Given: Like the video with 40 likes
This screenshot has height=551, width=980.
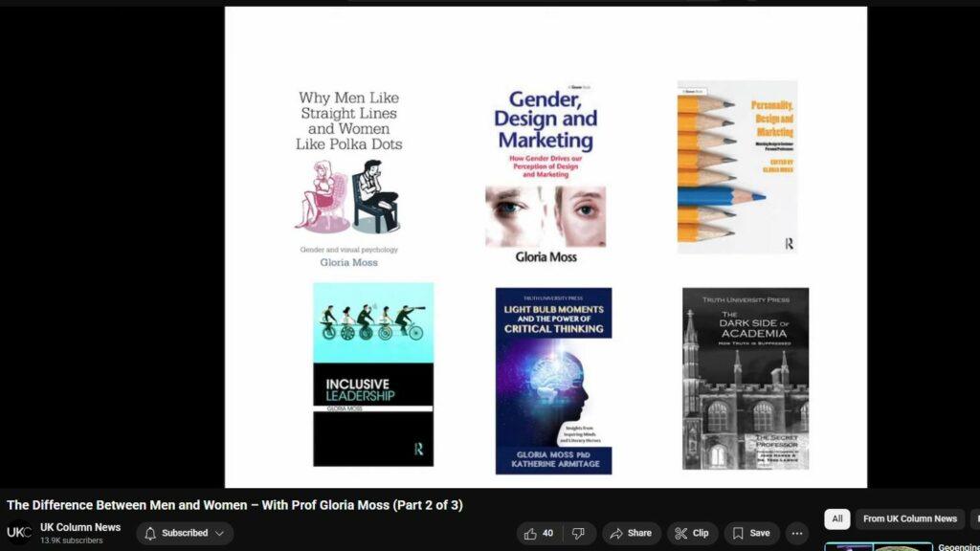Looking at the screenshot, I should coord(539,533).
